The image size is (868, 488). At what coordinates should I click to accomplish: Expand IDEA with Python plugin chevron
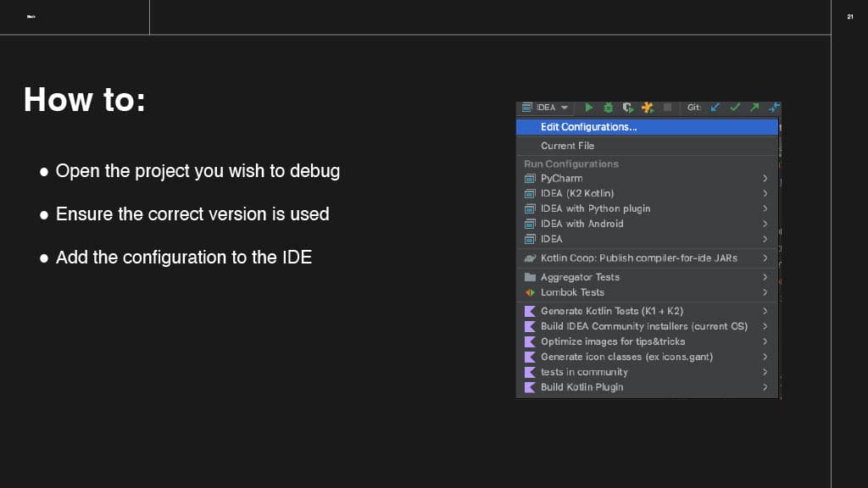(765, 208)
